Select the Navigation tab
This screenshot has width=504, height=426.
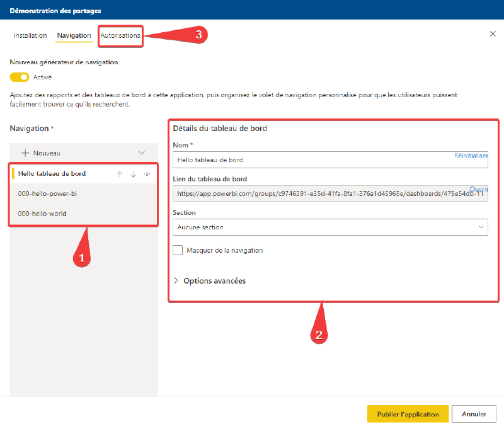(x=74, y=35)
